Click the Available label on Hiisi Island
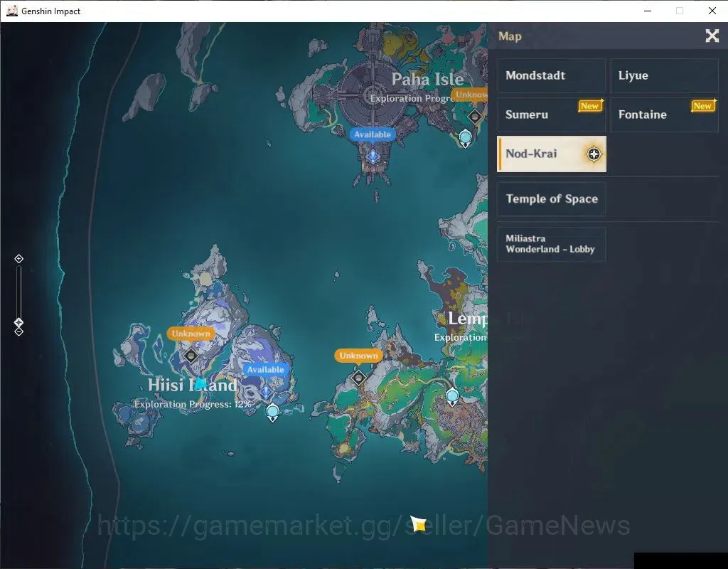Screen dimensions: 728x569 tap(266, 369)
